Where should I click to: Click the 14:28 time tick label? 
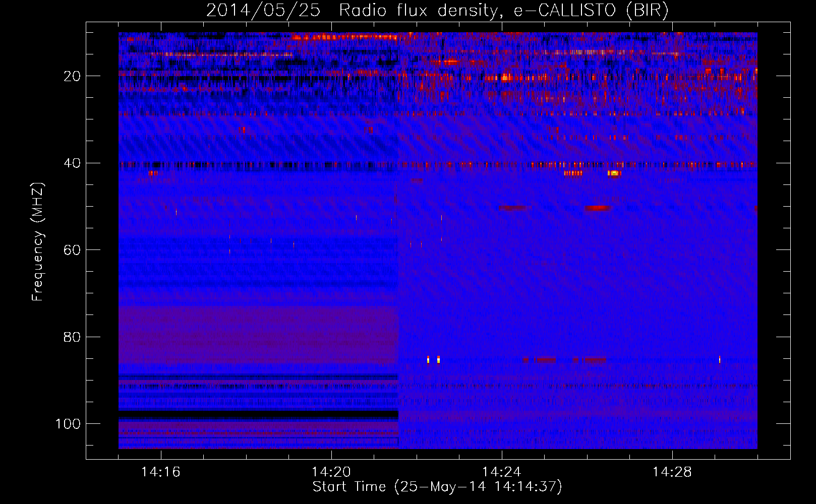click(672, 472)
